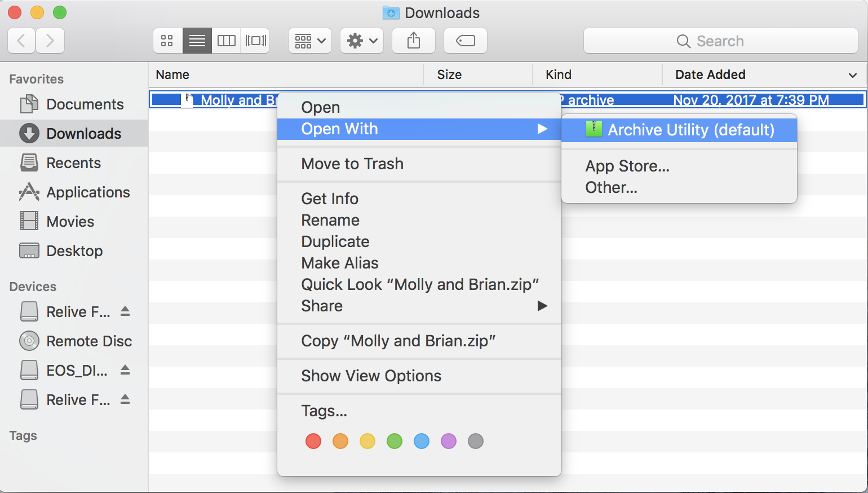Expand the Share submenu
The image size is (868, 493).
click(419, 306)
